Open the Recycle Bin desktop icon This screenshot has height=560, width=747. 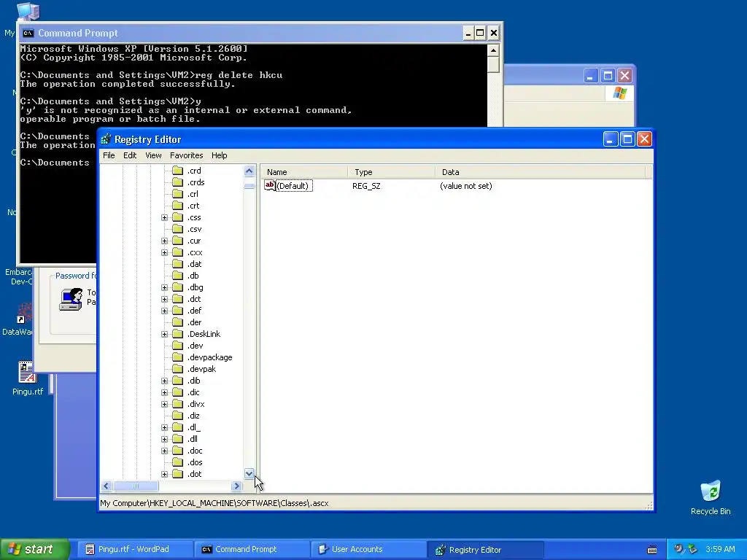711,491
